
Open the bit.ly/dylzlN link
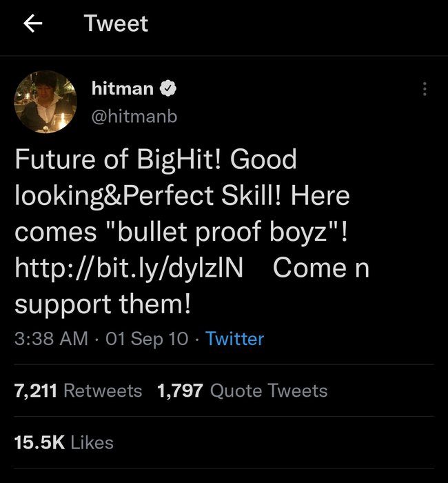tap(130, 268)
